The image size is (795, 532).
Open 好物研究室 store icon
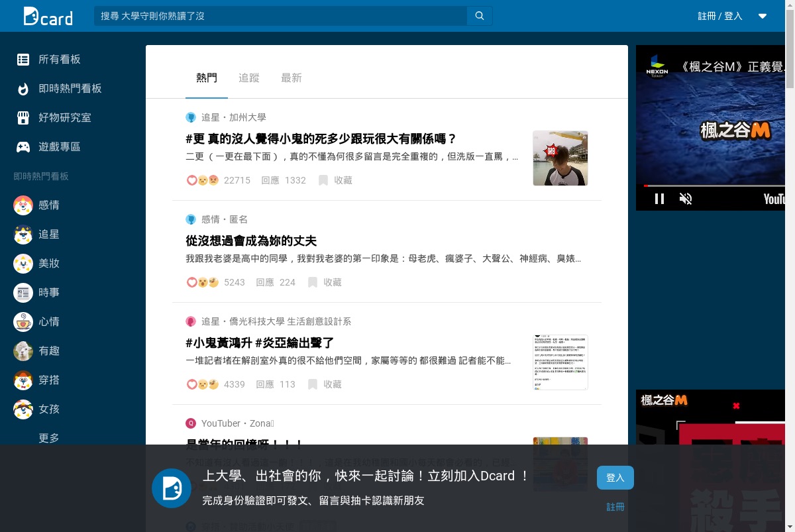coord(23,118)
